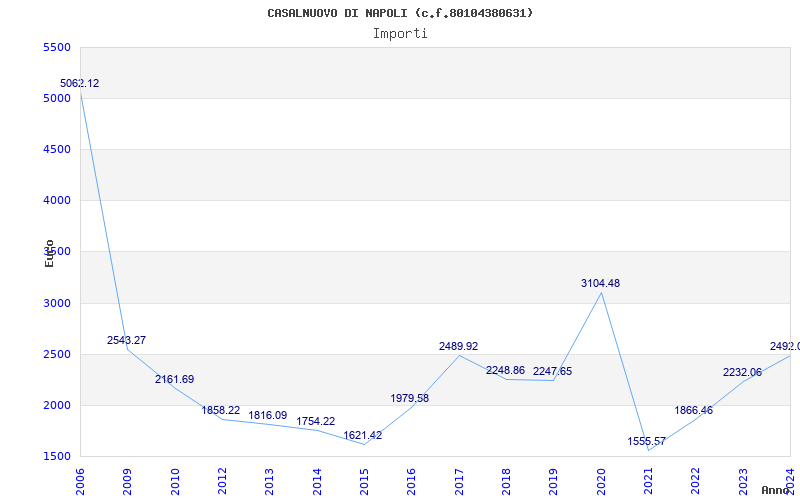Viewport: 800px width, 500px height.
Task: Select the 1555.57 data label
Action: pyautogui.click(x=647, y=442)
